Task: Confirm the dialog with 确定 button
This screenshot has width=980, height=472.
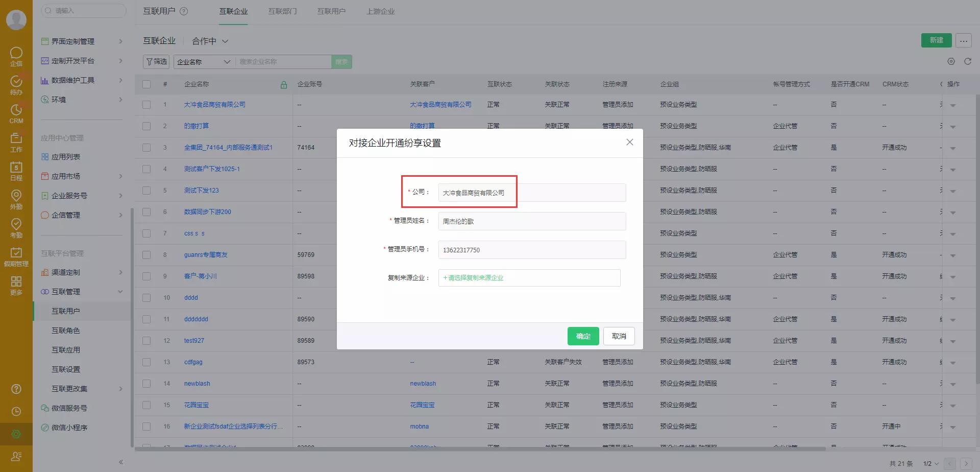Action: pyautogui.click(x=583, y=336)
